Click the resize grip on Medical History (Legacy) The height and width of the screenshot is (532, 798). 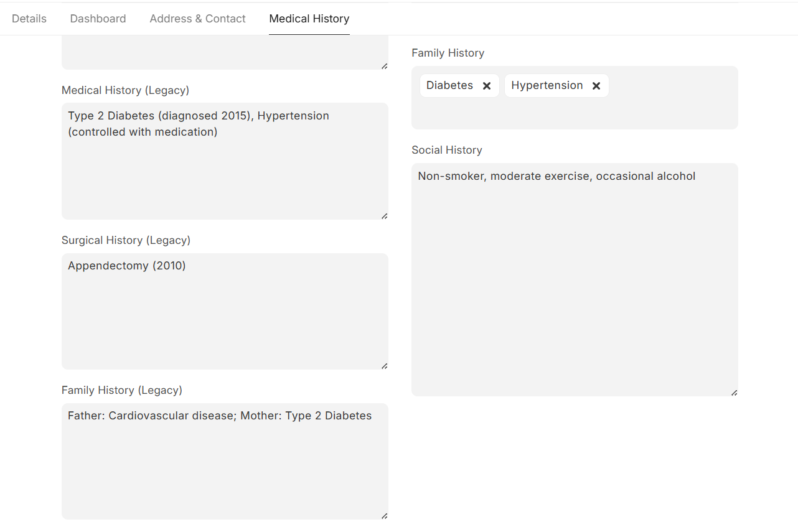pos(383,215)
